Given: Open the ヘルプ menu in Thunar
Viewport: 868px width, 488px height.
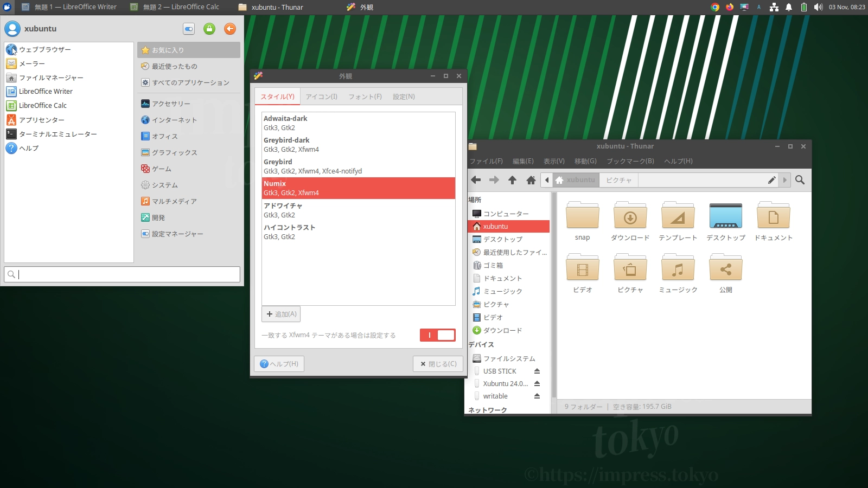Looking at the screenshot, I should 679,161.
